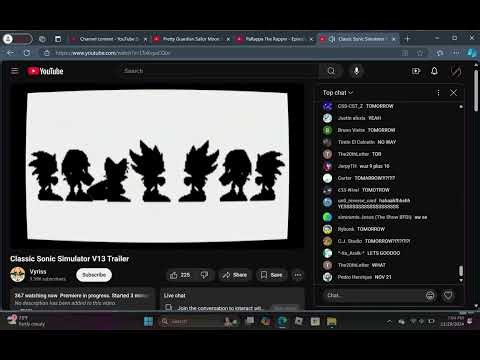Show hidden system tray icons chevron

(x=389, y=321)
